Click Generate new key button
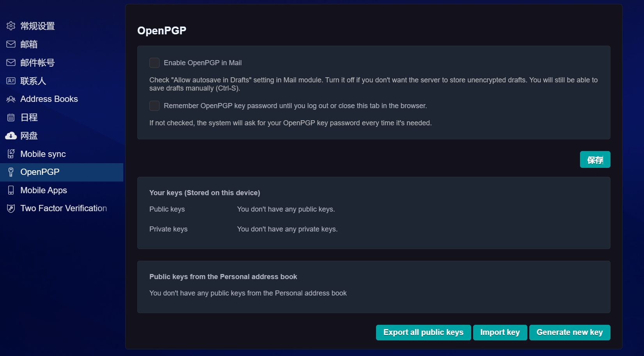Image resolution: width=644 pixels, height=356 pixels. [x=569, y=333]
